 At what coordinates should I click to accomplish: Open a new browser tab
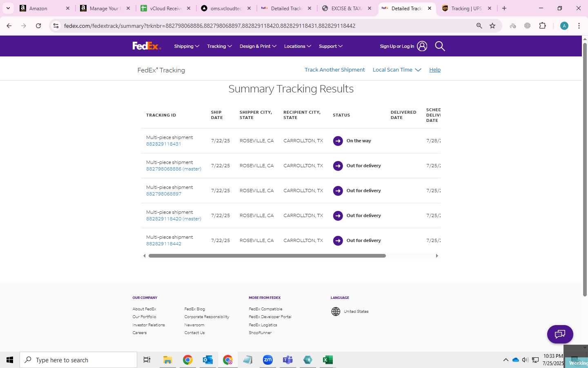pyautogui.click(x=504, y=8)
